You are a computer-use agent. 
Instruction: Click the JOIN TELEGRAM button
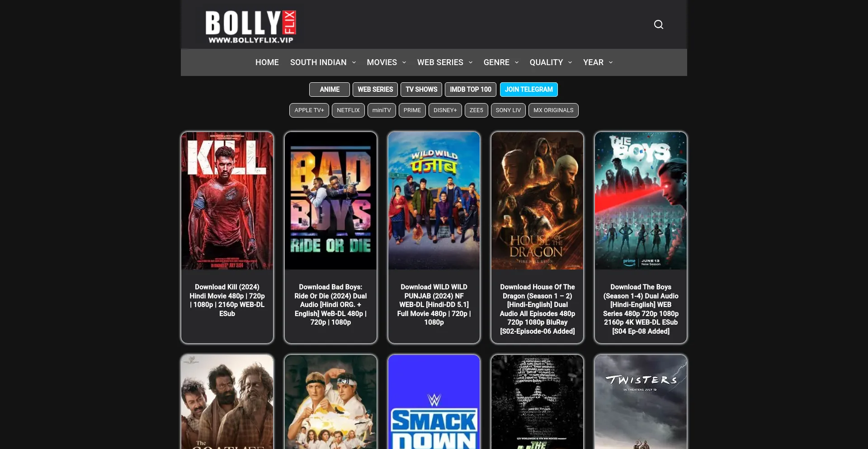click(x=529, y=90)
